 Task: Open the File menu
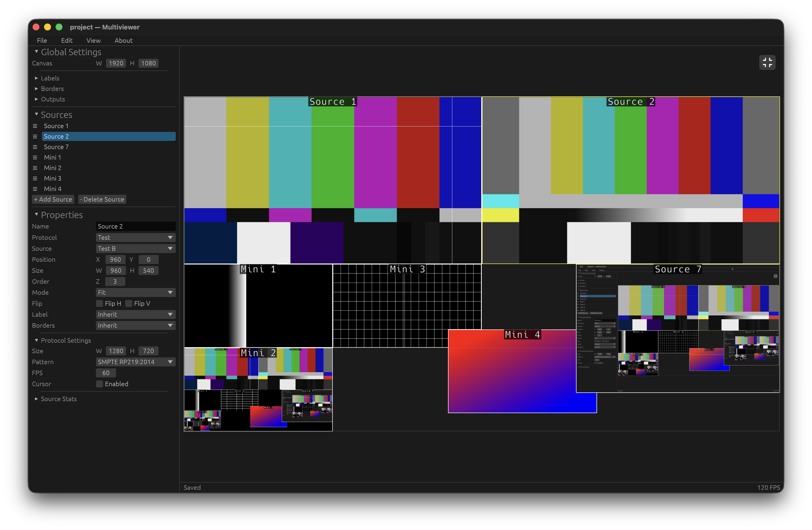coord(42,40)
